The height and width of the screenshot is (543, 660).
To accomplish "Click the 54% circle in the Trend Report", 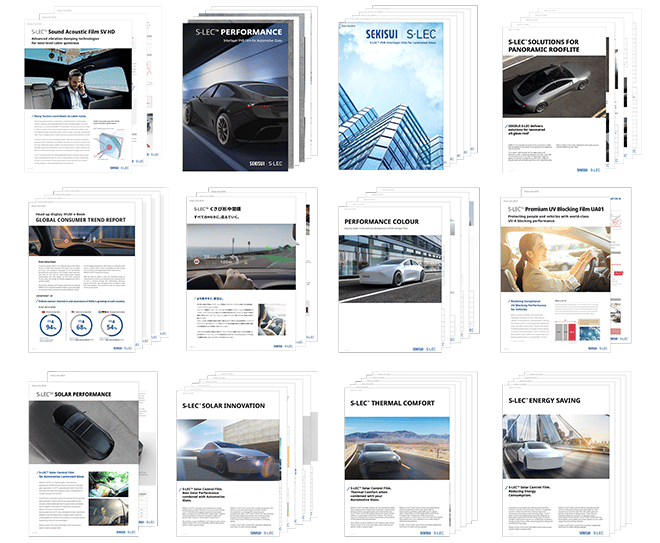I will (x=112, y=325).
